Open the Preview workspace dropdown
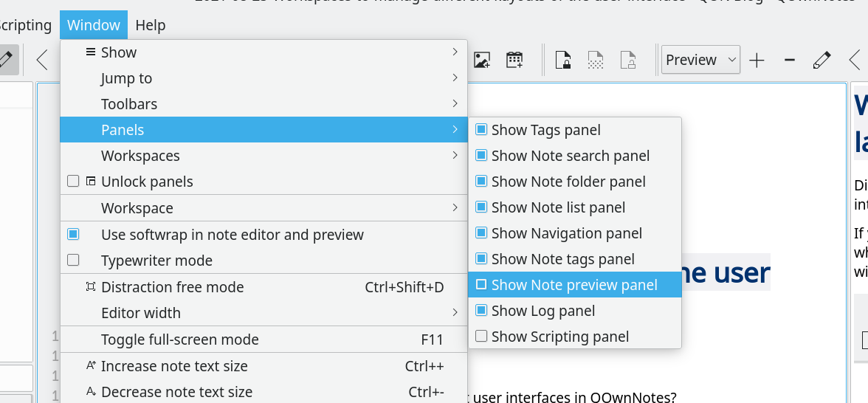 pyautogui.click(x=700, y=61)
